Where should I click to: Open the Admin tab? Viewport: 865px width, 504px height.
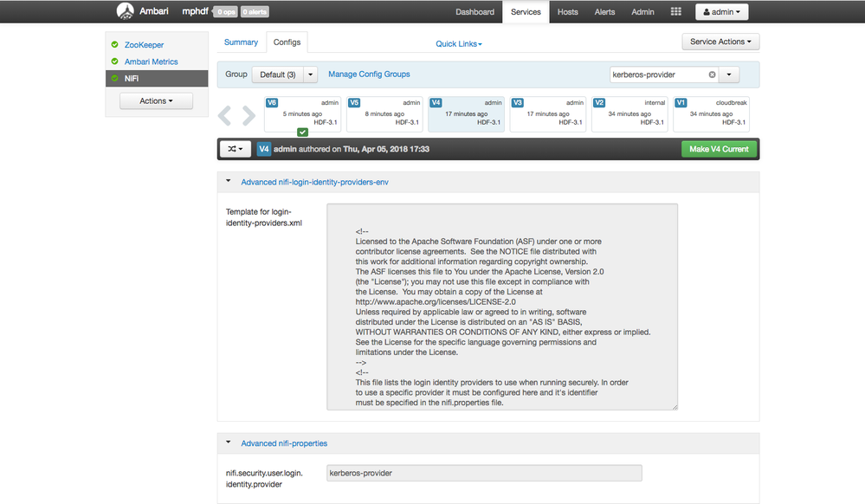pyautogui.click(x=642, y=11)
